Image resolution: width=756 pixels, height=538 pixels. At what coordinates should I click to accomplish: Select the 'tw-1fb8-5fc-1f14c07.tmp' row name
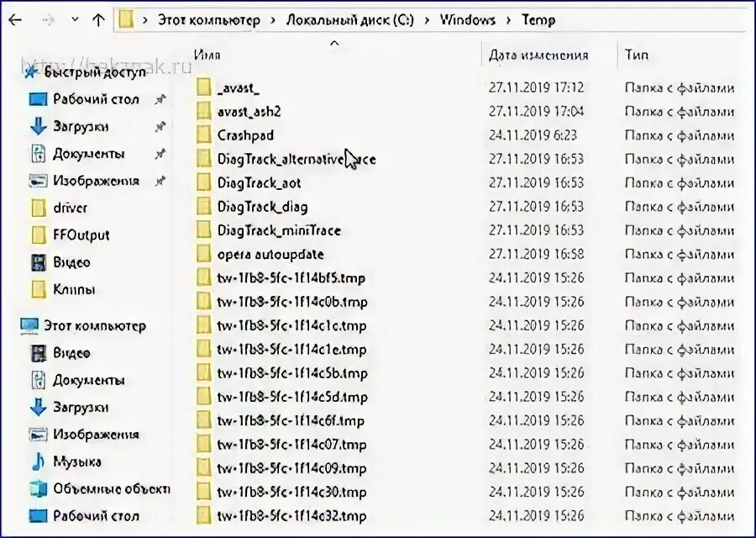[x=291, y=445]
